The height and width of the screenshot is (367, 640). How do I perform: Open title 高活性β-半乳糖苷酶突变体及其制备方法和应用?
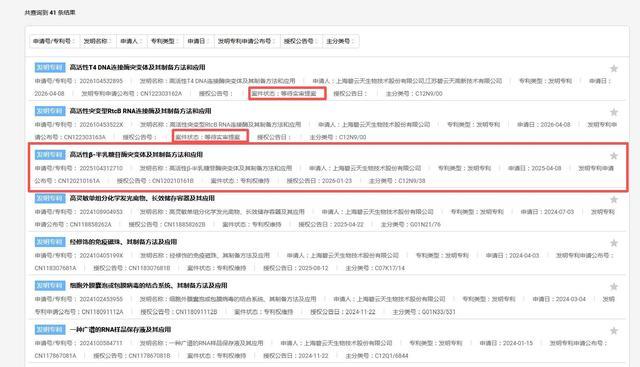136,155
